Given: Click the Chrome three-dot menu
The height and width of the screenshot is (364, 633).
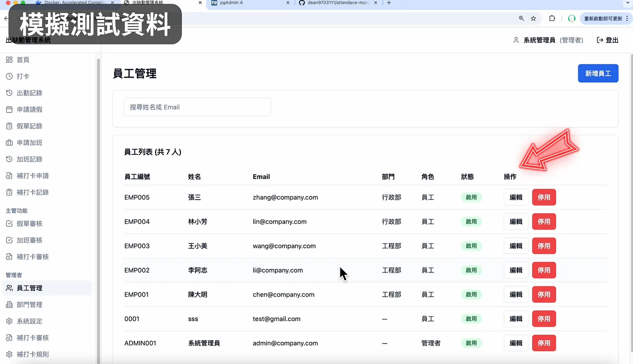Looking at the screenshot, I should coord(627,19).
